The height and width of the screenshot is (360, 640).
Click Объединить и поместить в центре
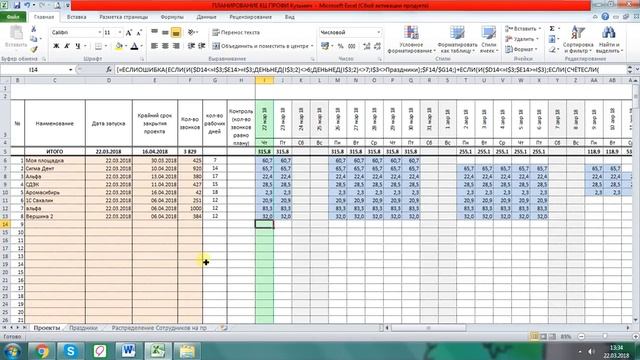point(260,46)
